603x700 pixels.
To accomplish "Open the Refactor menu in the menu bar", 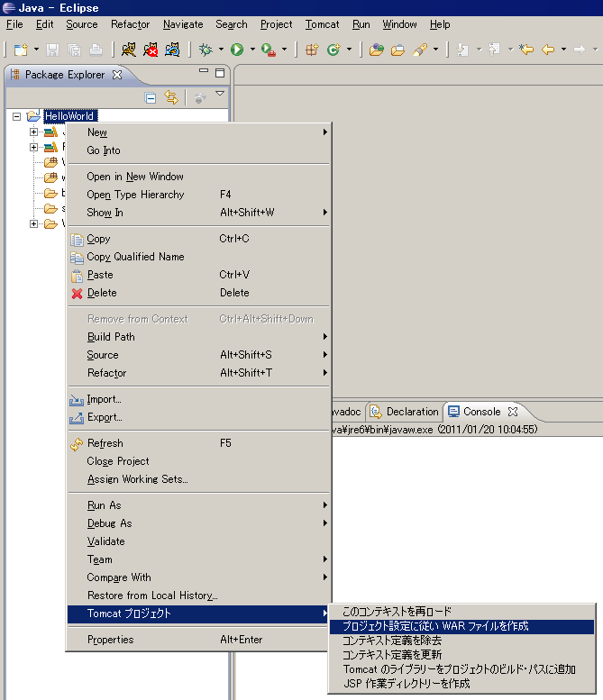I will pos(130,24).
